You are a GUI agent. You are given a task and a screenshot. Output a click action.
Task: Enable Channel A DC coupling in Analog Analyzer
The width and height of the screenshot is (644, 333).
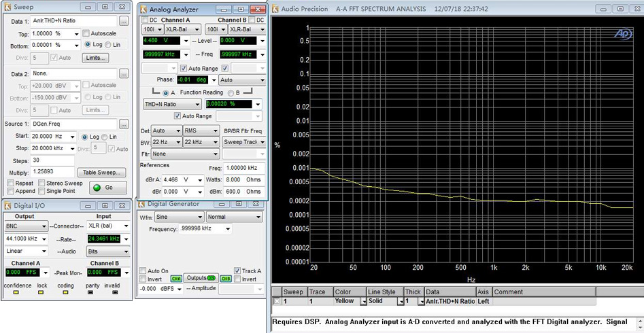(145, 20)
